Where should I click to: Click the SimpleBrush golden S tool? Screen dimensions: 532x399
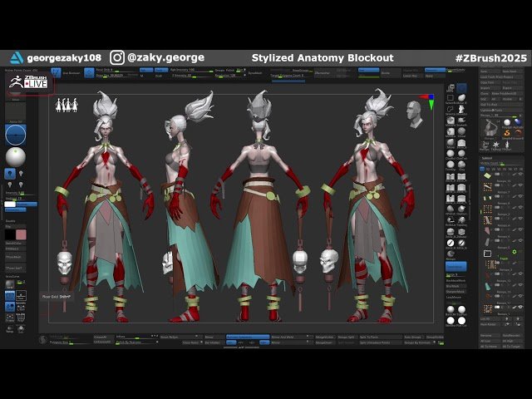click(x=507, y=133)
